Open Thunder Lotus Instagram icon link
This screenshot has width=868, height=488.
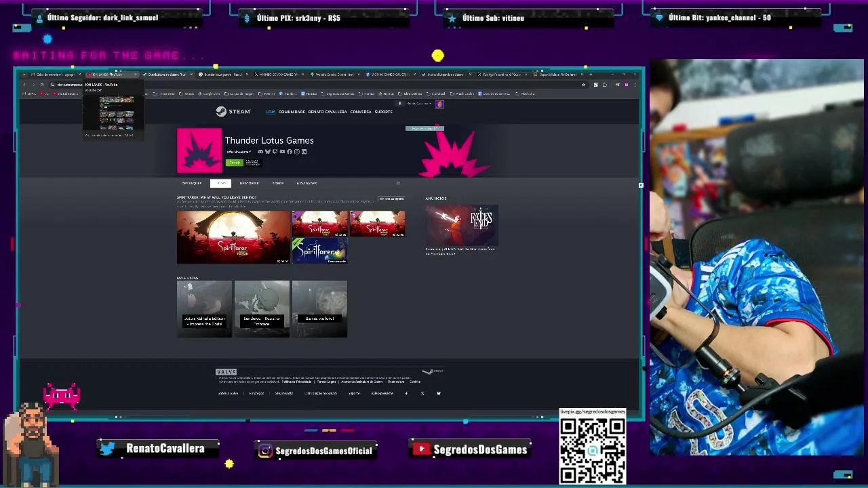pos(297,152)
